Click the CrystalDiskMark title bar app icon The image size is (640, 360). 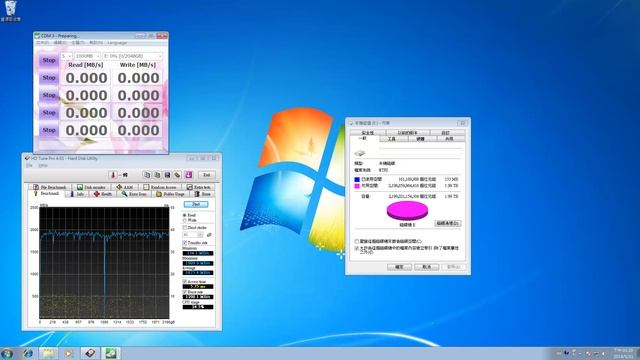37,36
